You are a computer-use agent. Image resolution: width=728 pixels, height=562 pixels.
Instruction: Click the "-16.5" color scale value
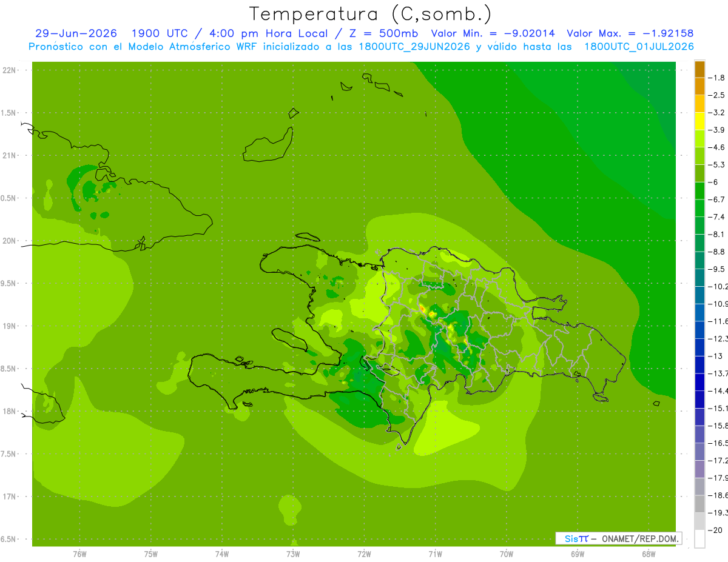[718, 443]
